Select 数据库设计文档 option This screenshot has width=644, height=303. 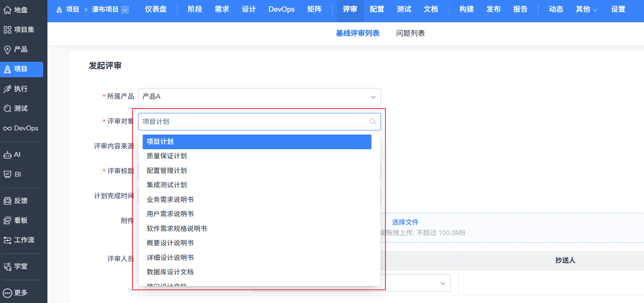tap(257, 272)
